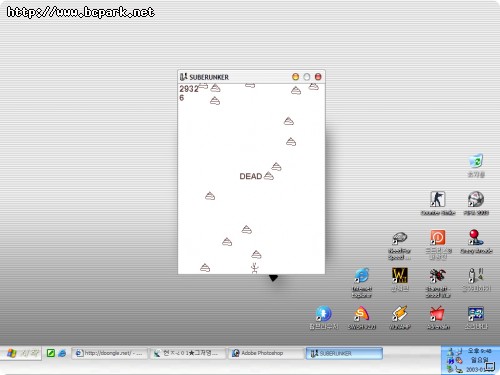This screenshot has width=500, height=375.
Task: Open the Starcraft Brood War shortcut
Action: click(438, 282)
